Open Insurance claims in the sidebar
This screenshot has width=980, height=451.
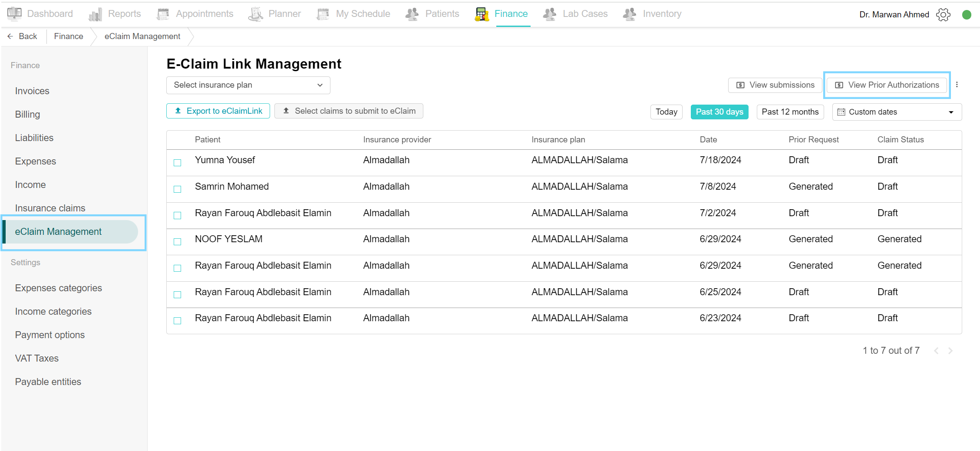click(x=50, y=208)
